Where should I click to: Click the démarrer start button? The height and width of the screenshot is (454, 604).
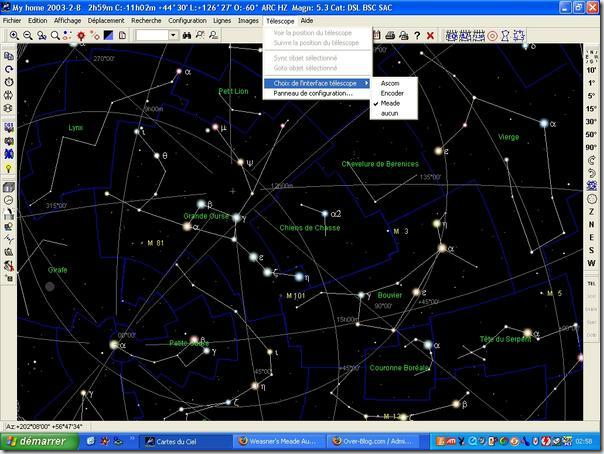(x=40, y=441)
